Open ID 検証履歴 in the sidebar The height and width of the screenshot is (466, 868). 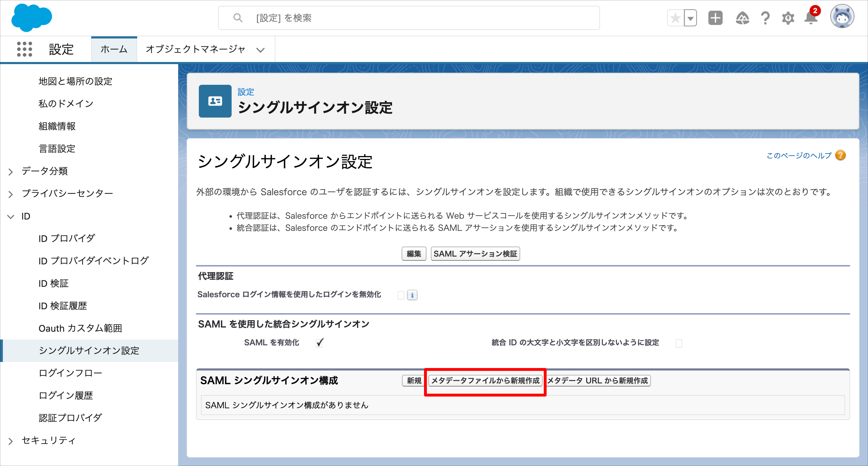(63, 306)
